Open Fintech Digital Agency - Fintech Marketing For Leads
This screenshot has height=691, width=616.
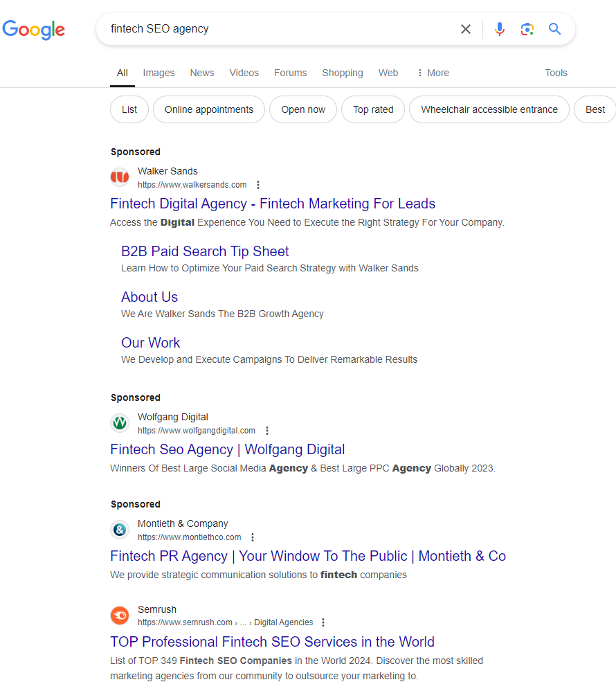click(x=273, y=204)
